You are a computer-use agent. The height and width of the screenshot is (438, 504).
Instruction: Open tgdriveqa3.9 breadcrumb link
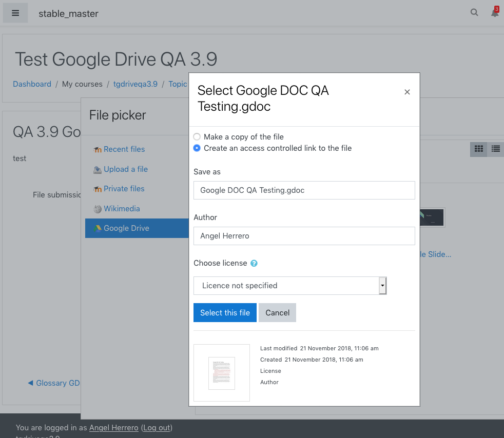pyautogui.click(x=135, y=84)
